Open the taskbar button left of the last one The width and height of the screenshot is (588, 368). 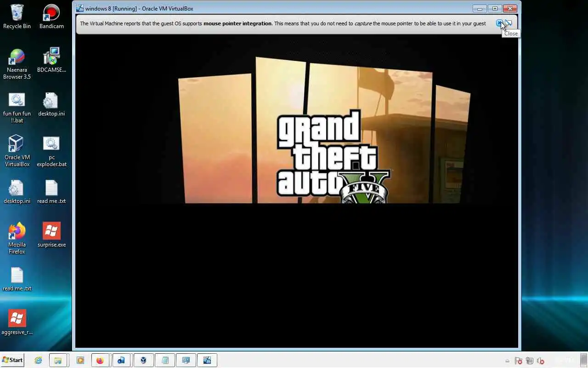186,360
